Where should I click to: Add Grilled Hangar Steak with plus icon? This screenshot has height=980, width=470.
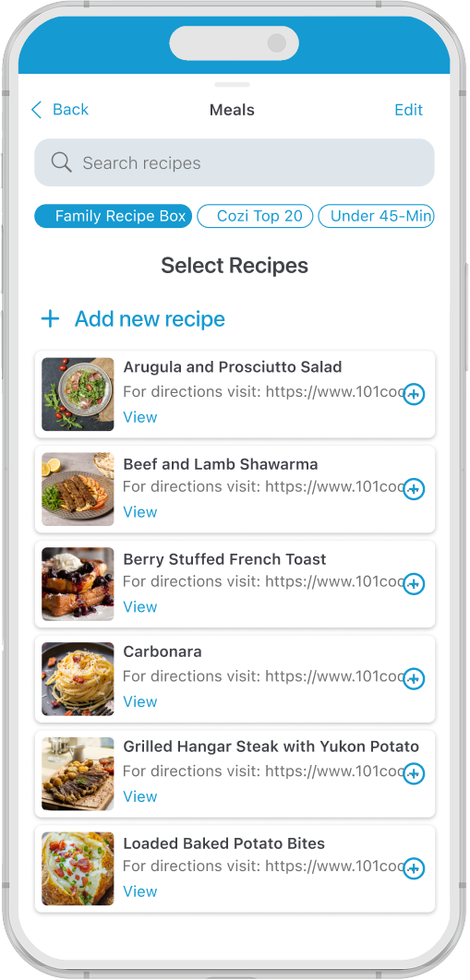coord(414,774)
